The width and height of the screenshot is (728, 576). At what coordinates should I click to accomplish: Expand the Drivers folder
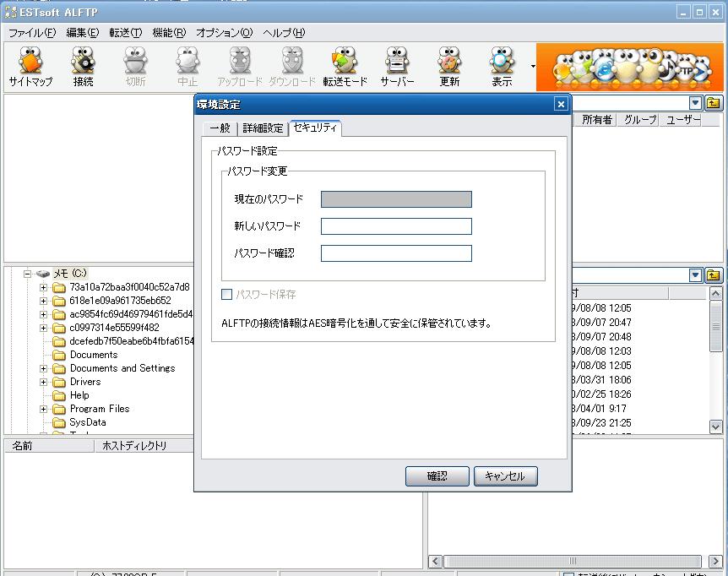[x=43, y=382]
